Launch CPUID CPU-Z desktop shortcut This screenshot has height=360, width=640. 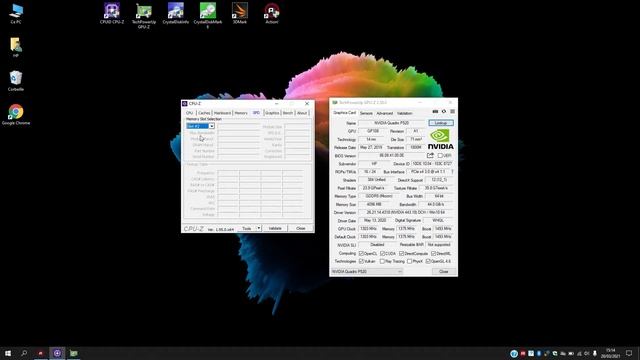111,13
